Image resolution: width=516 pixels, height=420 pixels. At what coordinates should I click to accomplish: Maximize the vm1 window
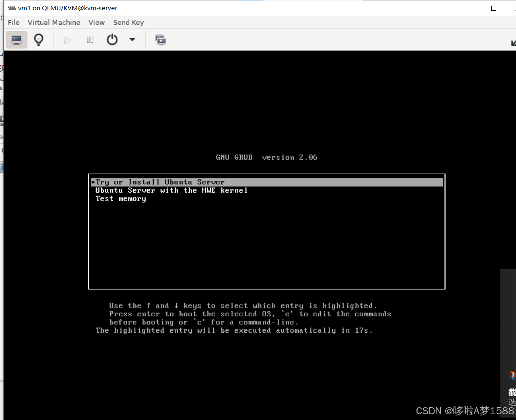[494, 8]
